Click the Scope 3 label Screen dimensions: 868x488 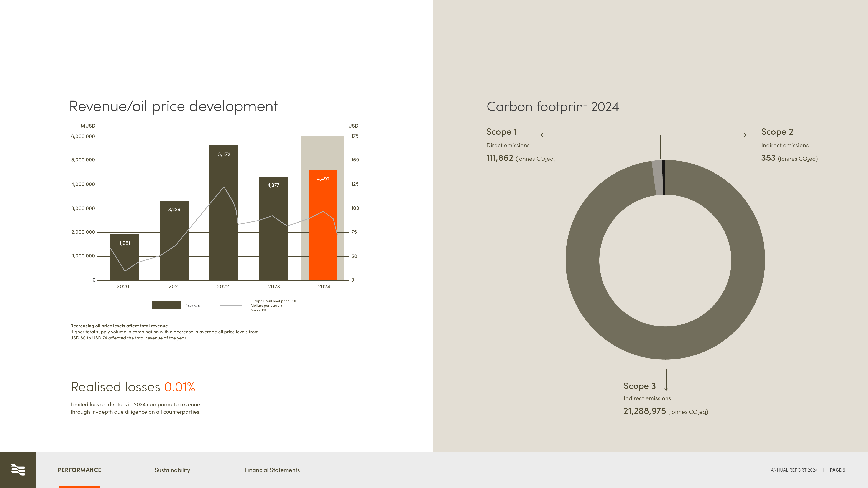639,386
